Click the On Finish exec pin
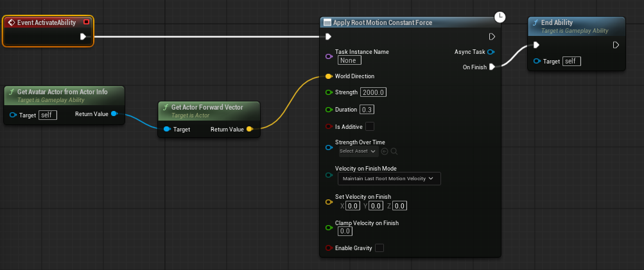 492,67
